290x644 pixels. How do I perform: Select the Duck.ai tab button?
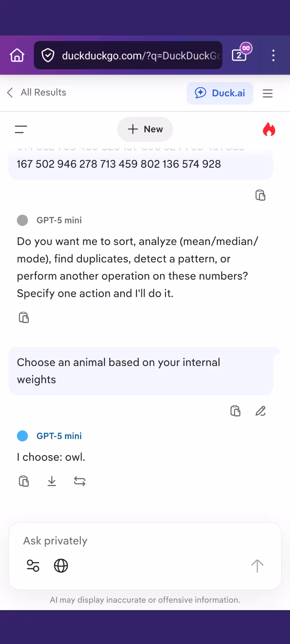click(220, 93)
